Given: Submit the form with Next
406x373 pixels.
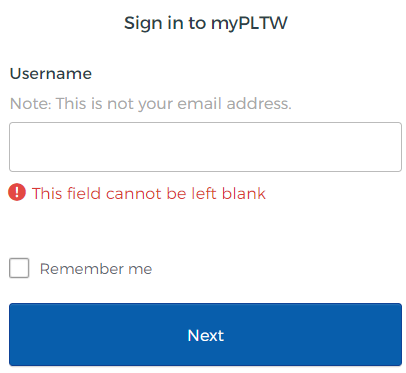Looking at the screenshot, I should click(x=205, y=335).
